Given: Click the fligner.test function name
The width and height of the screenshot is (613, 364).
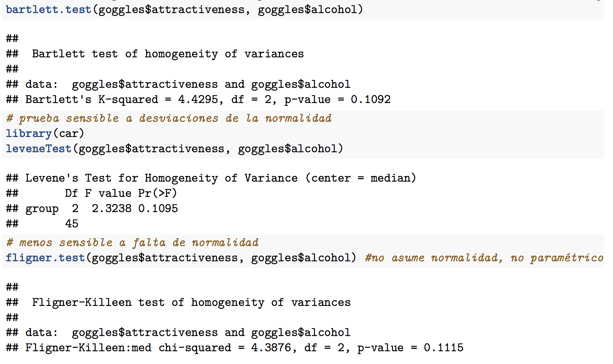Looking at the screenshot, I should click(45, 258).
